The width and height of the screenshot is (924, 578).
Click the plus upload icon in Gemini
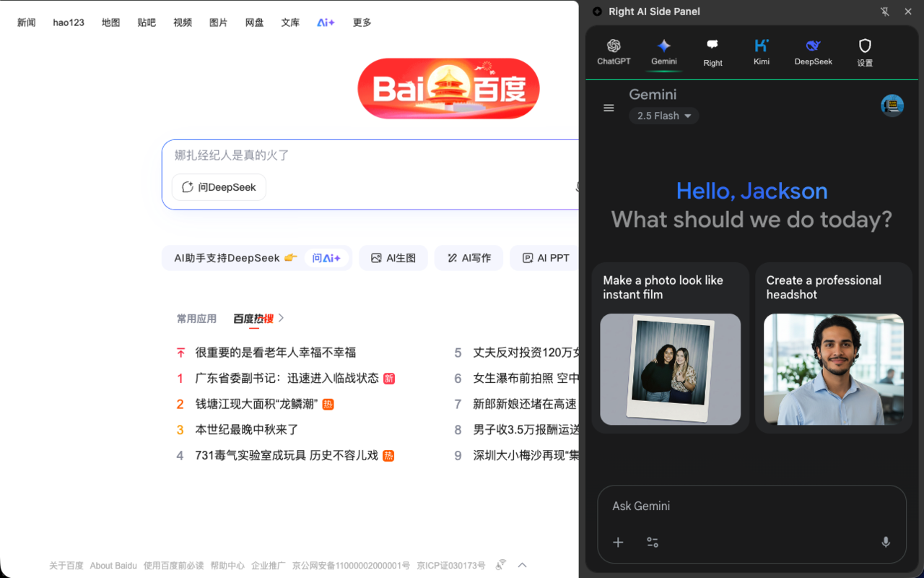click(x=618, y=543)
